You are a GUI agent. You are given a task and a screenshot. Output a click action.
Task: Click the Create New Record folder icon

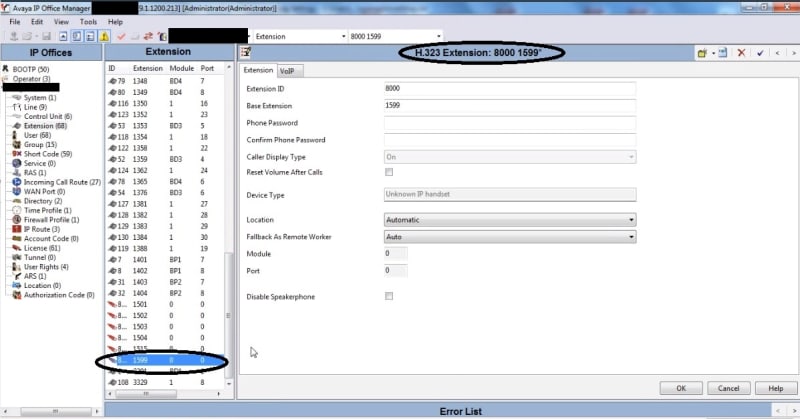point(703,53)
